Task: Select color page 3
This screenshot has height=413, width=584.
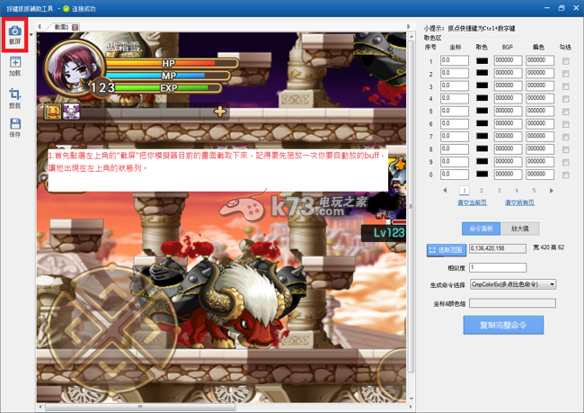Action: click(499, 190)
